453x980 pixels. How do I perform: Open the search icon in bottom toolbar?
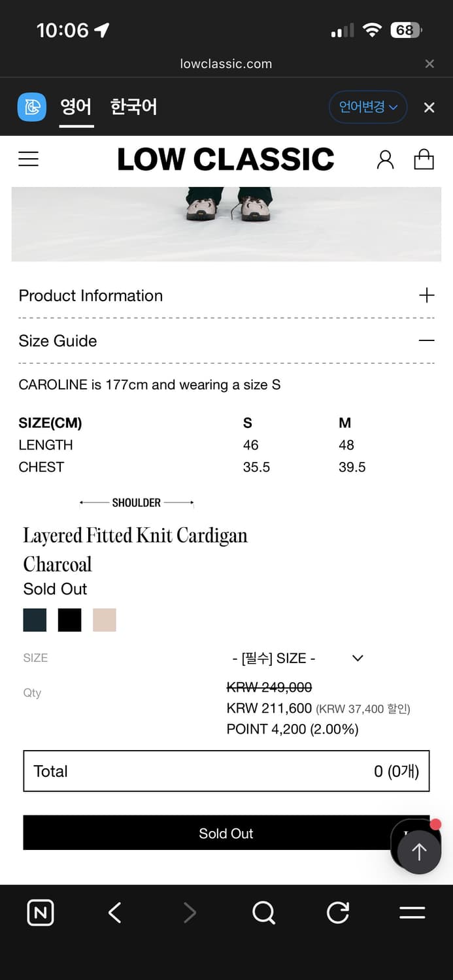263,913
